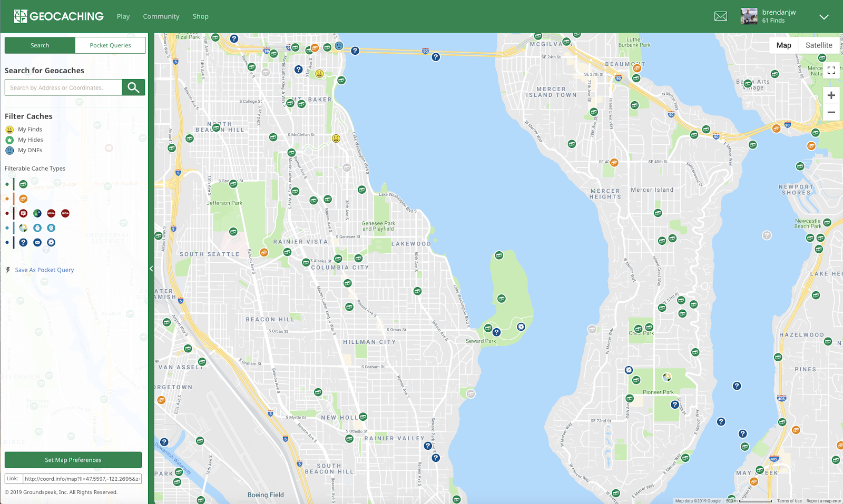
Task: Select the Search tab
Action: pyautogui.click(x=40, y=45)
